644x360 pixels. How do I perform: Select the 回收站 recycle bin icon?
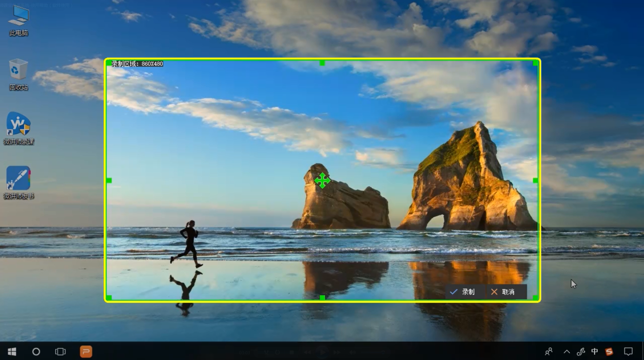[19, 75]
